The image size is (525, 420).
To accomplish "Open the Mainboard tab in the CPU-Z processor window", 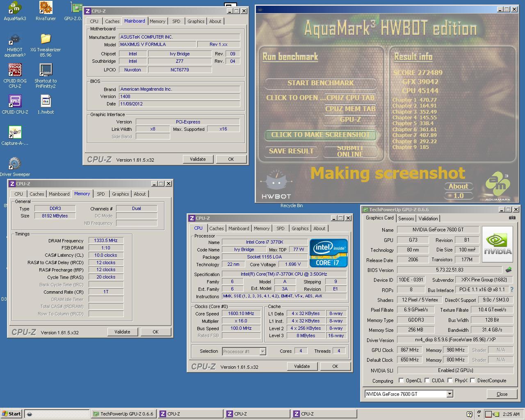I will click(x=239, y=228).
